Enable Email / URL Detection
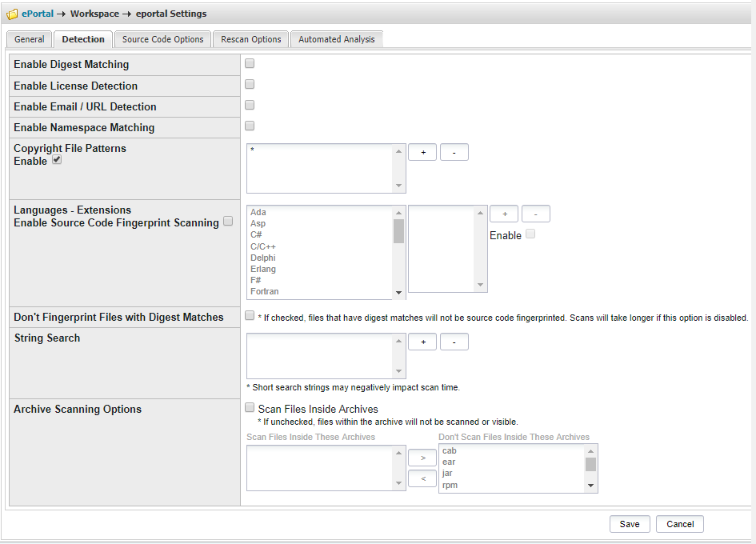This screenshot has height=544, width=756. pos(249,104)
